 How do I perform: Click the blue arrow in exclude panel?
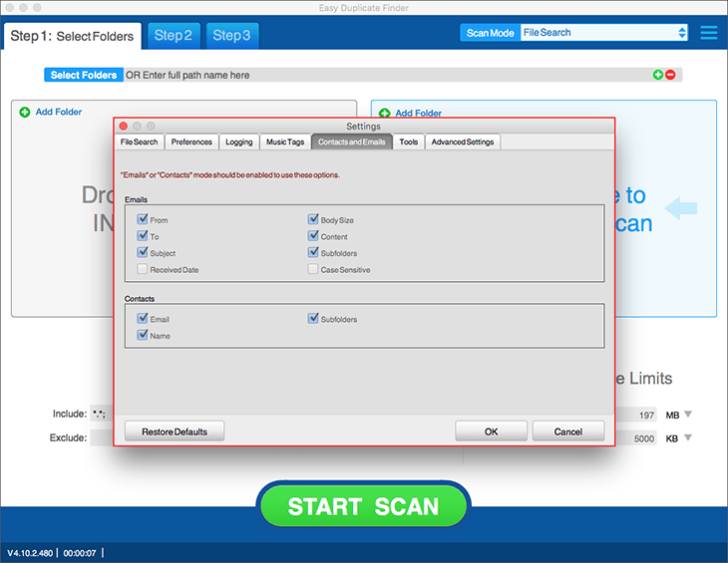pyautogui.click(x=681, y=208)
